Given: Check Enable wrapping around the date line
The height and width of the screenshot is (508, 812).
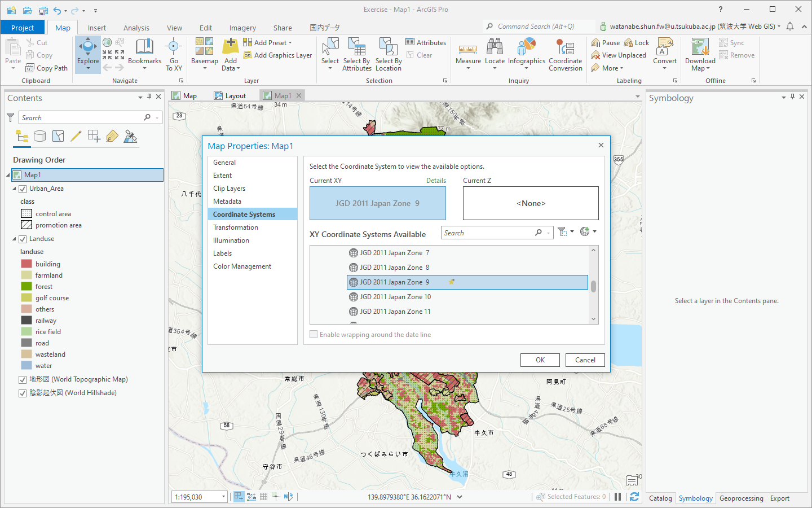Looking at the screenshot, I should (314, 334).
